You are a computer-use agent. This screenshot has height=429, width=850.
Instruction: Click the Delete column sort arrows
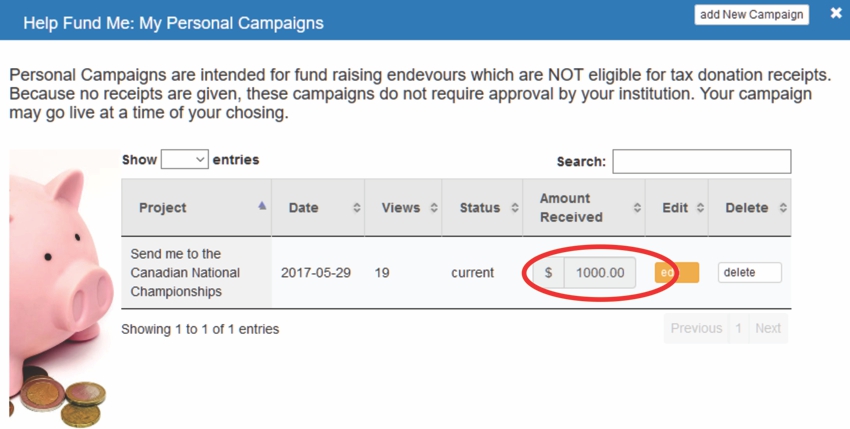[x=783, y=208]
